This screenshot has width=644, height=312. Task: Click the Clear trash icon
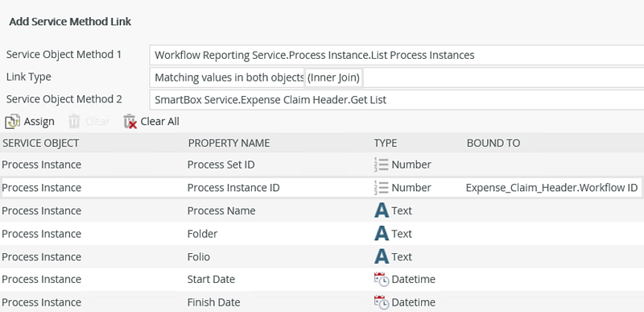[74, 122]
